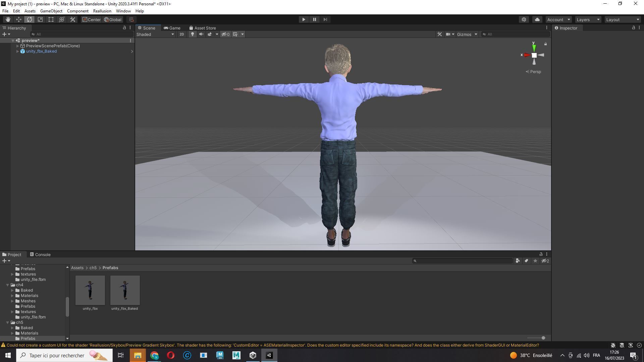This screenshot has height=362, width=644.
Task: Click Project panel search by type icon
Action: coord(518,261)
